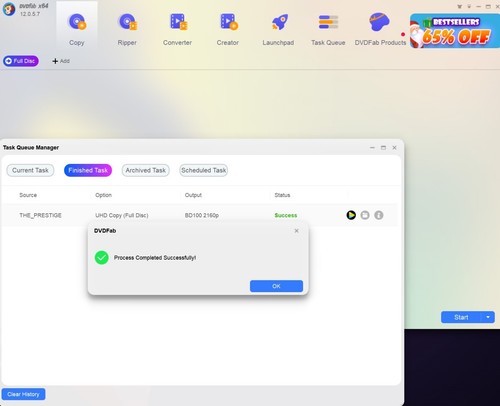500x406 pixels.
Task: Open the Creator module icon
Action: click(229, 22)
